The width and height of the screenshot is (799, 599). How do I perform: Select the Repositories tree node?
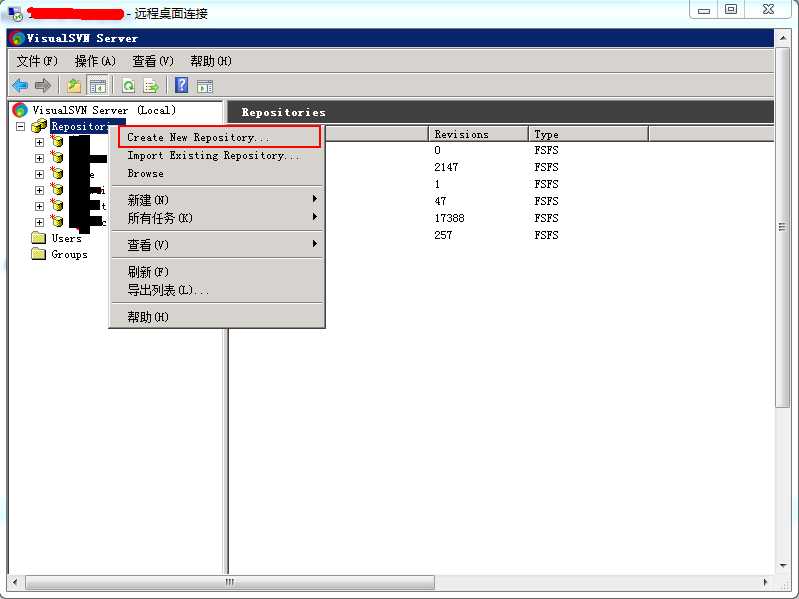pyautogui.click(x=80, y=126)
